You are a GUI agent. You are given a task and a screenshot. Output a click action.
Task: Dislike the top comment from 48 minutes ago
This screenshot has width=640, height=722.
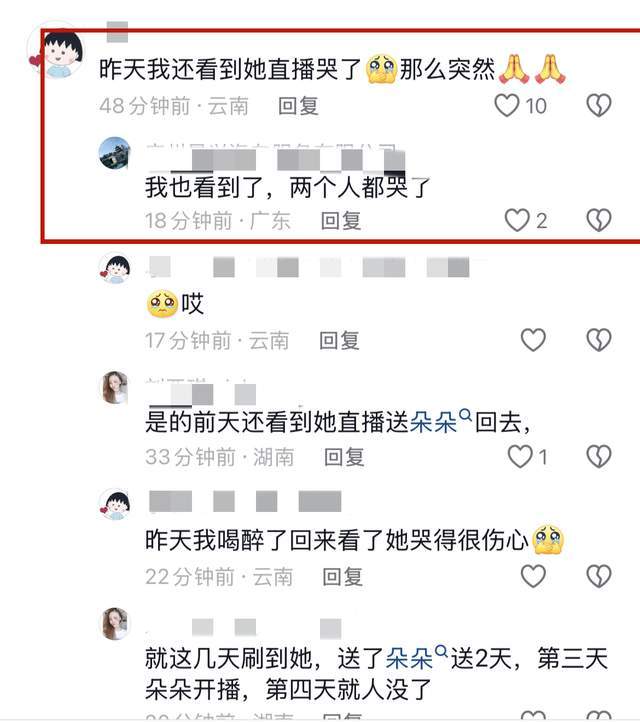pos(599,105)
